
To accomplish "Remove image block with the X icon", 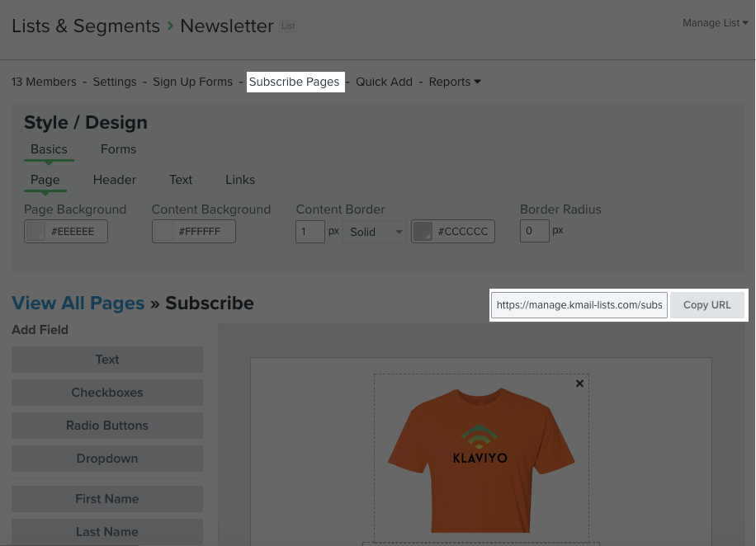I will coord(579,384).
